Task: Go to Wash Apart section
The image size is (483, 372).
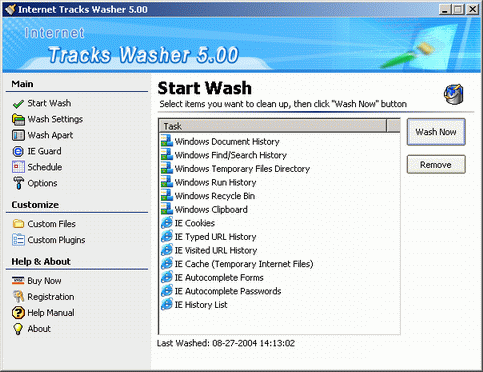Action: click(50, 135)
